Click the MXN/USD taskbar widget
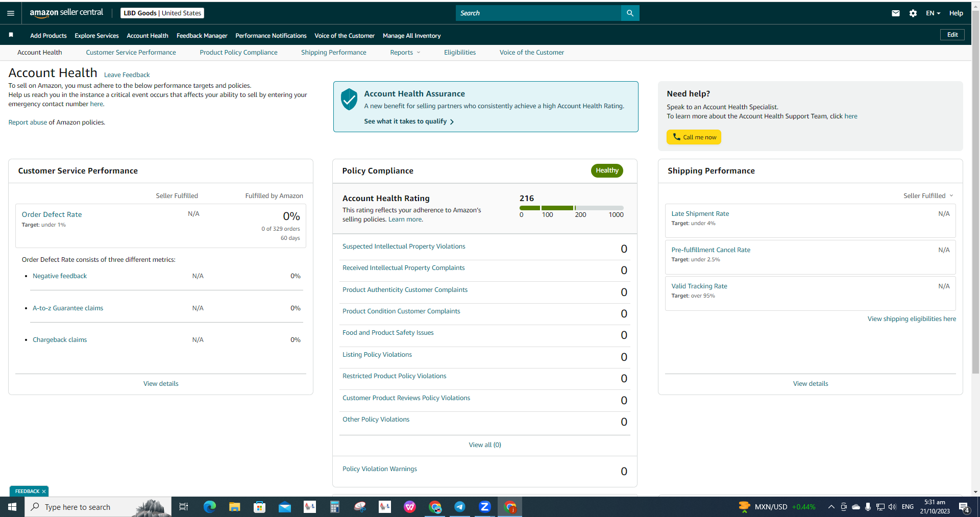The image size is (980, 517). pos(777,507)
